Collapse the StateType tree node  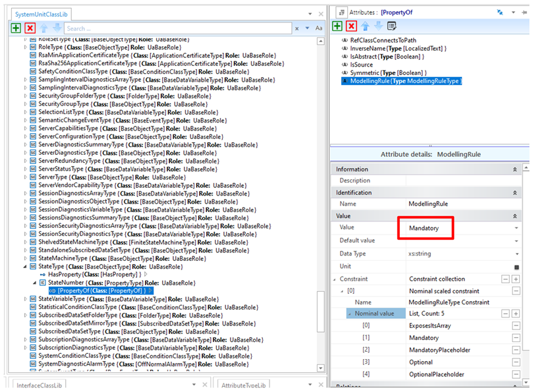point(25,267)
